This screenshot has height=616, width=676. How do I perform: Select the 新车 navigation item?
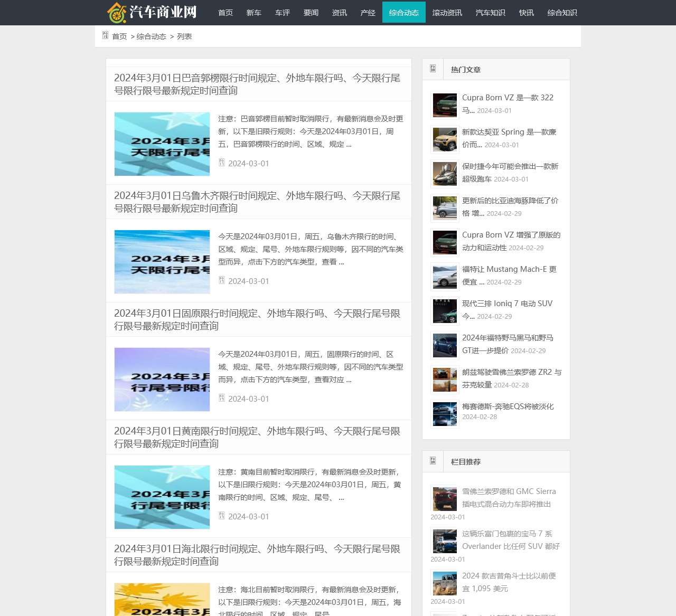click(x=254, y=12)
